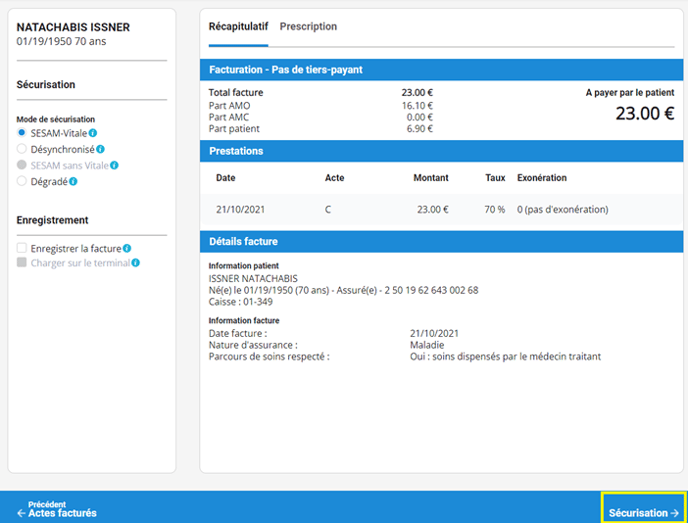Open the Récapitulatif tab
Screen dimensions: 688x523
click(x=238, y=27)
